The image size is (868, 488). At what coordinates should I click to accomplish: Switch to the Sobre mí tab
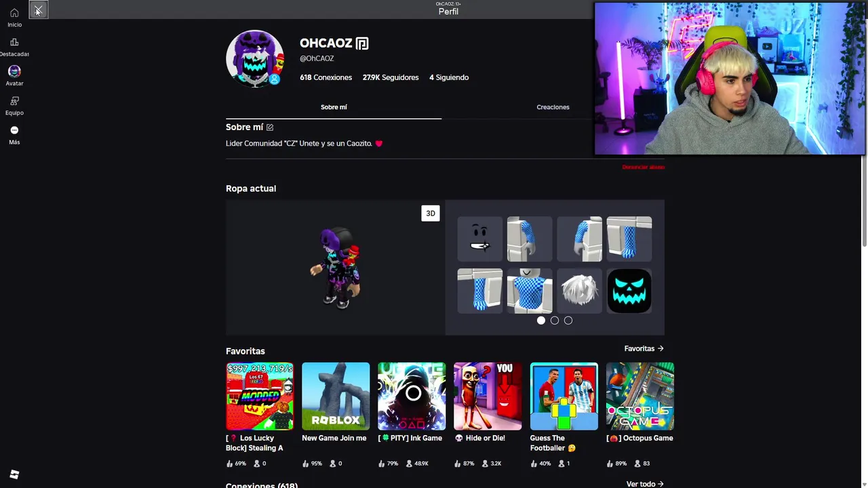click(x=334, y=107)
